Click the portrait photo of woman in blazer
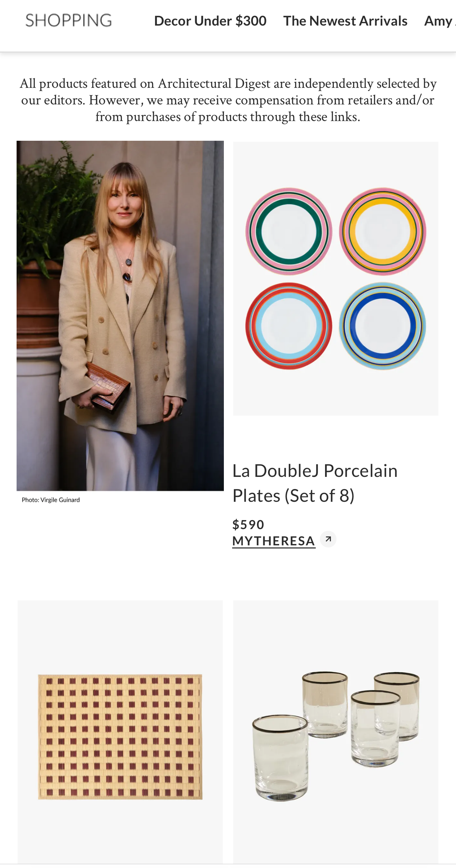The image size is (456, 868). pos(120,316)
